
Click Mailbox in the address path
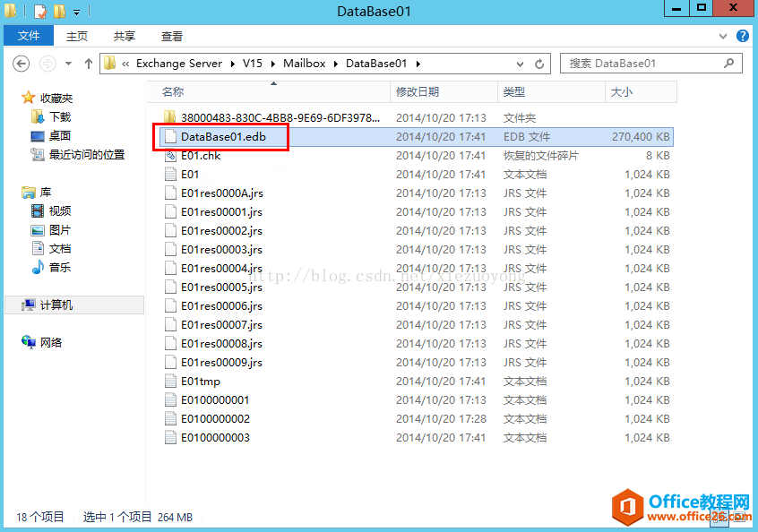click(304, 64)
